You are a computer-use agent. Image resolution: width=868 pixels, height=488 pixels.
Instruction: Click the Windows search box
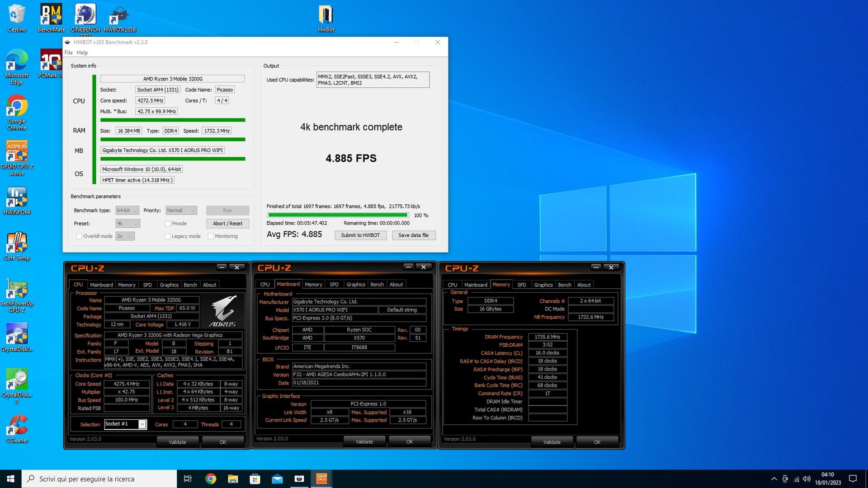[99, 479]
